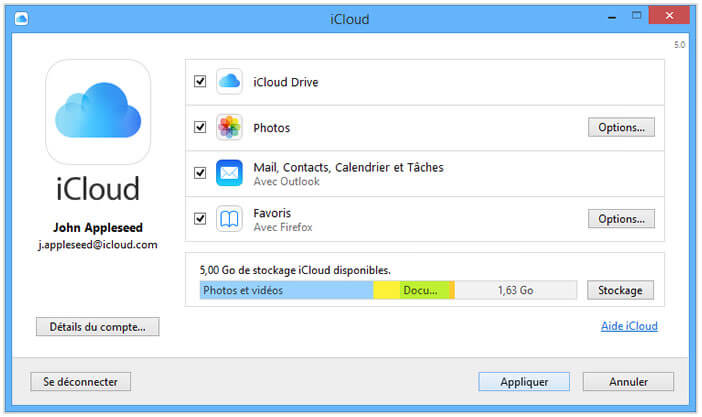Uncheck the iCloud Drive checkbox
Image resolution: width=702 pixels, height=417 pixels.
pyautogui.click(x=200, y=82)
